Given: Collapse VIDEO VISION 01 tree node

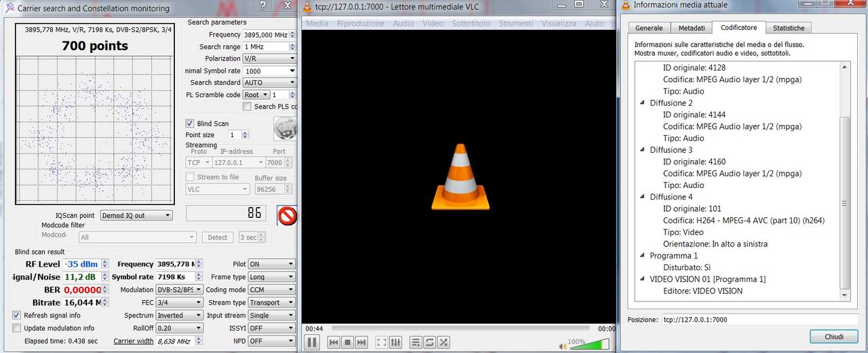Looking at the screenshot, I should tap(643, 279).
